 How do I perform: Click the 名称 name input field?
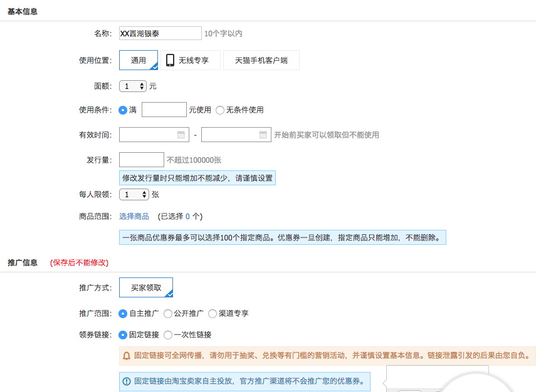click(160, 33)
